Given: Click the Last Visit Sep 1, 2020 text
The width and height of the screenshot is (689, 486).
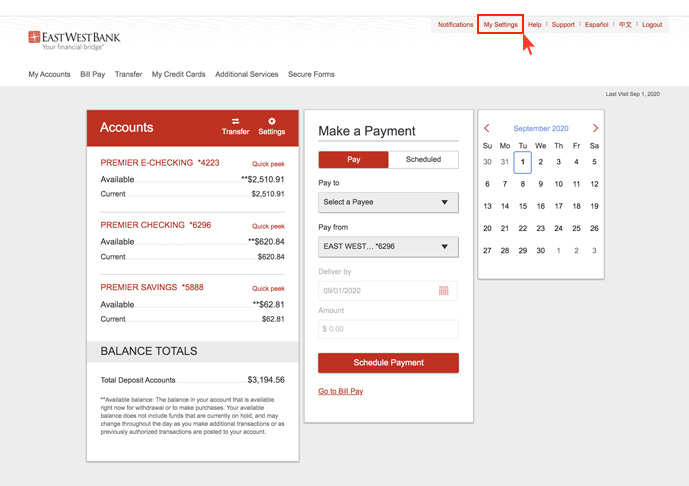Looking at the screenshot, I should coord(633,94).
